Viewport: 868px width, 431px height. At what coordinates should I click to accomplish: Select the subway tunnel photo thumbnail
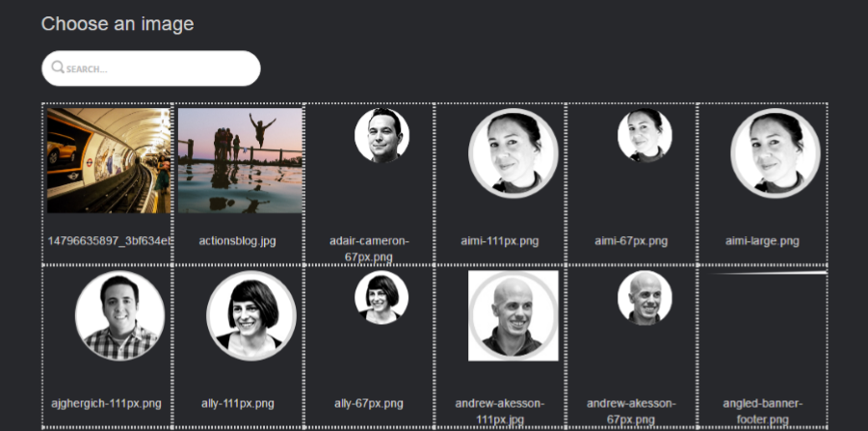pyautogui.click(x=109, y=161)
